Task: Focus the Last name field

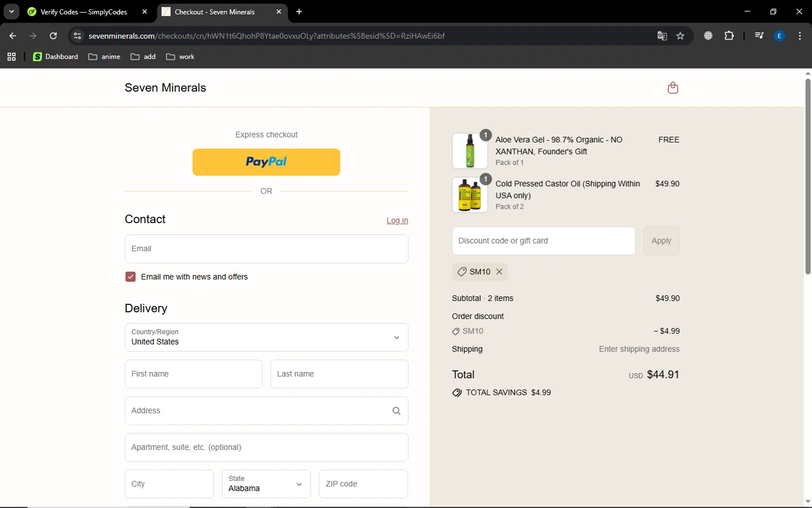Action: [x=339, y=374]
